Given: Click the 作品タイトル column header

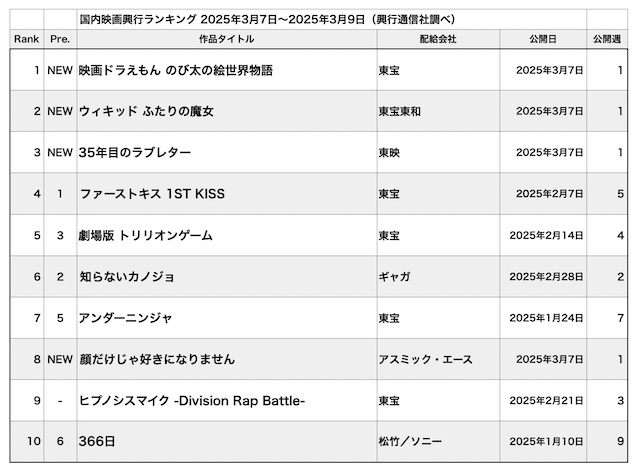Looking at the screenshot, I should point(226,38).
